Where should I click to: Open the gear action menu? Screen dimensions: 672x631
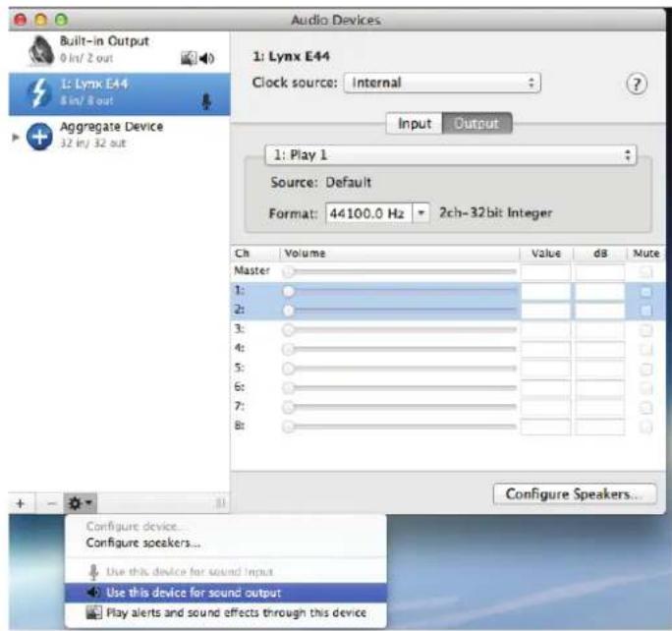[x=81, y=503]
